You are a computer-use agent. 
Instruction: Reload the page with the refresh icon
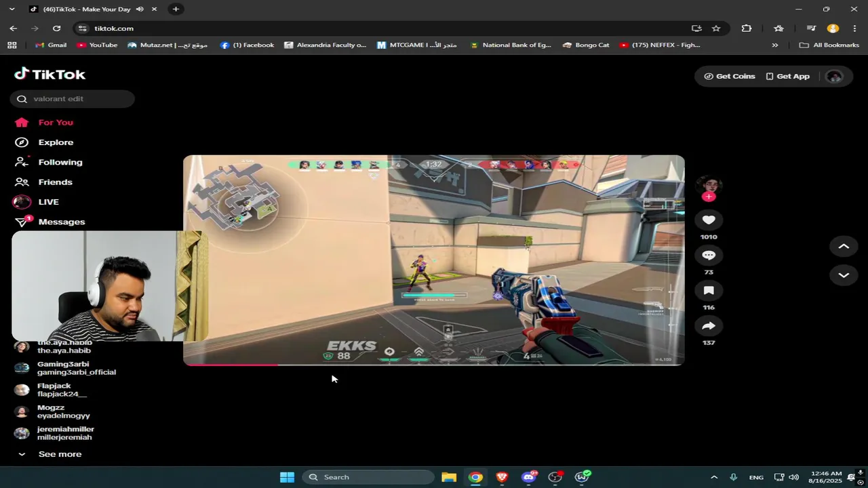pos(57,28)
